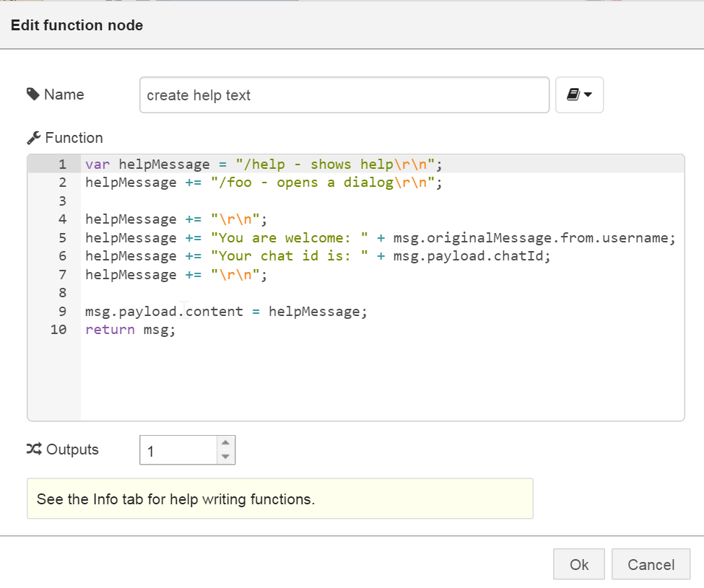Click the wrench icon next to Function
The image size is (704, 588).
(x=35, y=137)
